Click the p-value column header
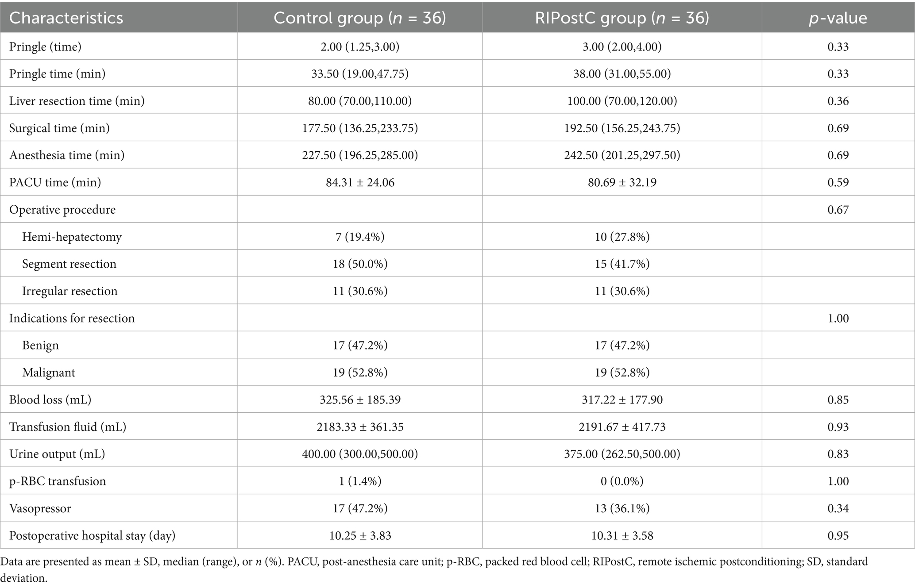 [x=838, y=18]
